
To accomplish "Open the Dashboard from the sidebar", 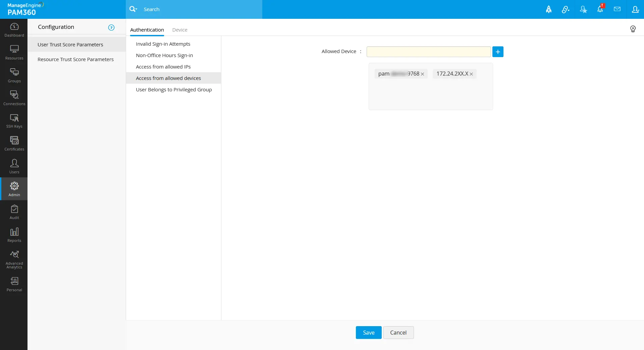I will click(x=14, y=30).
